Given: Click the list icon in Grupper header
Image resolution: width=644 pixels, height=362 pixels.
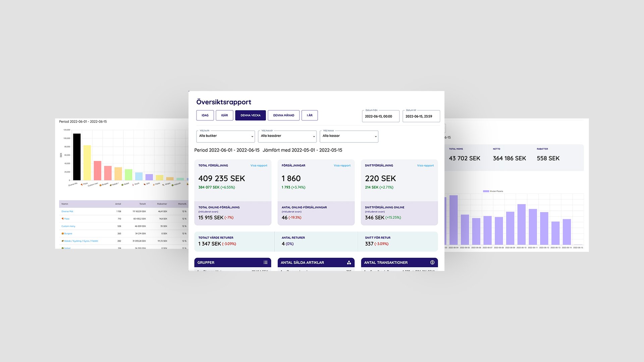Looking at the screenshot, I should click(265, 262).
